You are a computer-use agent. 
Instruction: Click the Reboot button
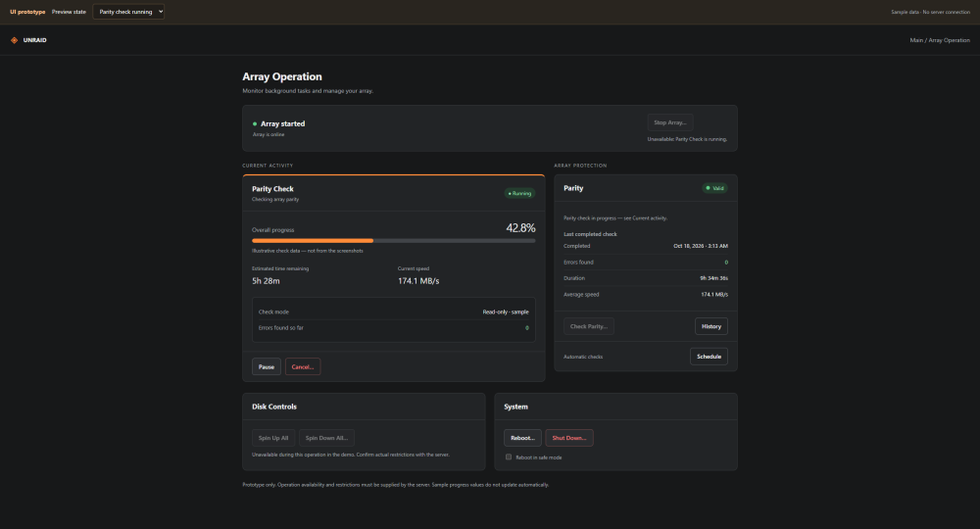pyautogui.click(x=522, y=438)
